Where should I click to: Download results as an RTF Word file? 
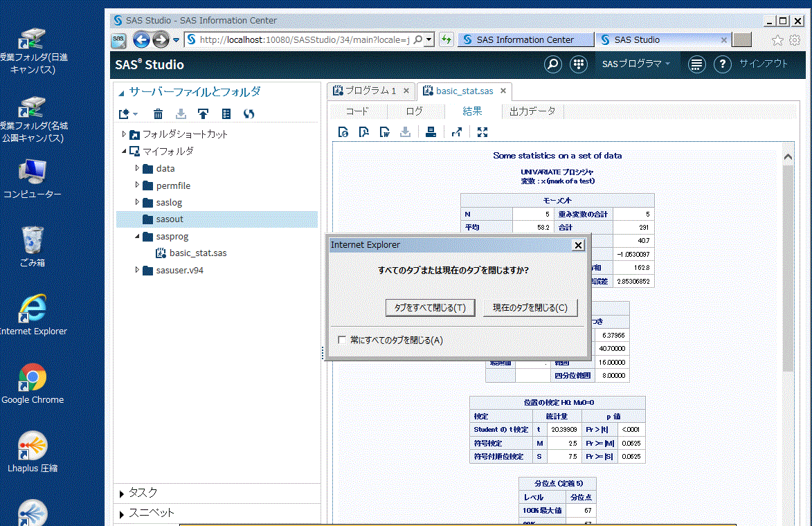(x=384, y=132)
